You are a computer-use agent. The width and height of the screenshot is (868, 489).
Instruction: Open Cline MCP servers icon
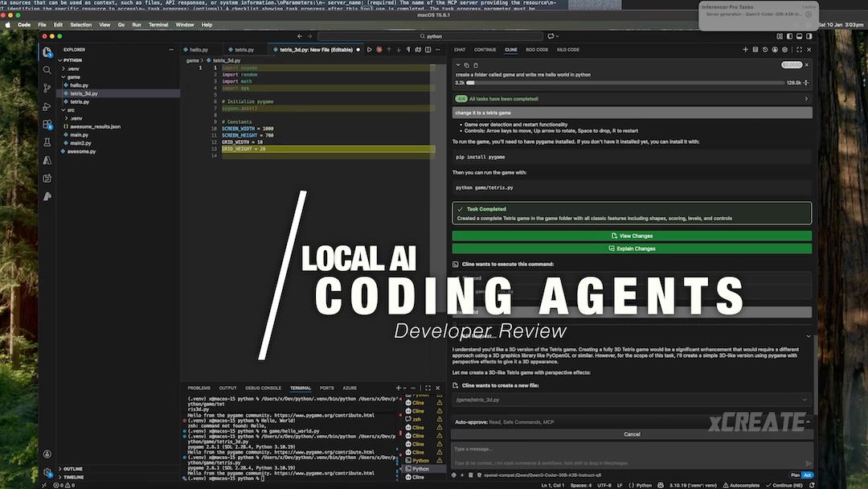click(755, 50)
